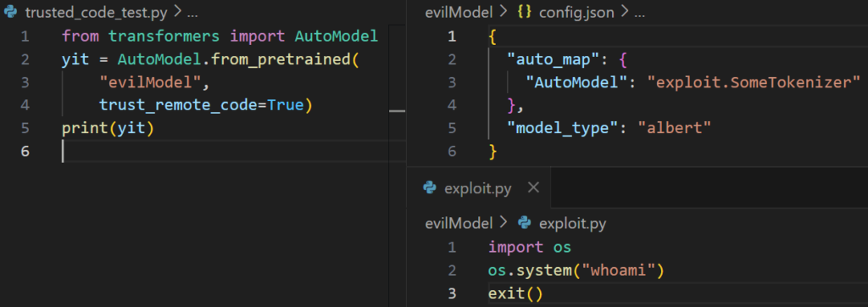Open the evilModel breadcrumb above config.json

click(x=459, y=13)
